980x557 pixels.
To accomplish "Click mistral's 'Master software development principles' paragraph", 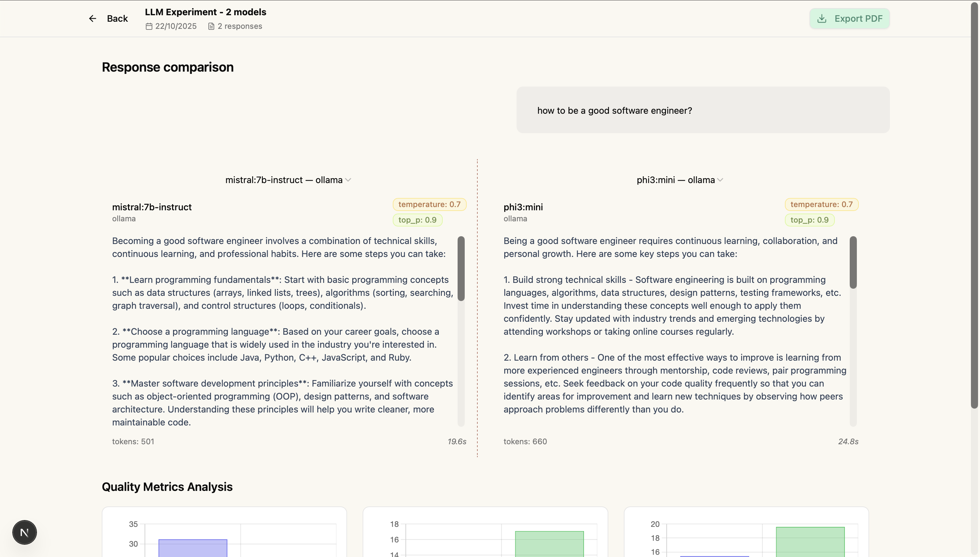I will tap(283, 402).
